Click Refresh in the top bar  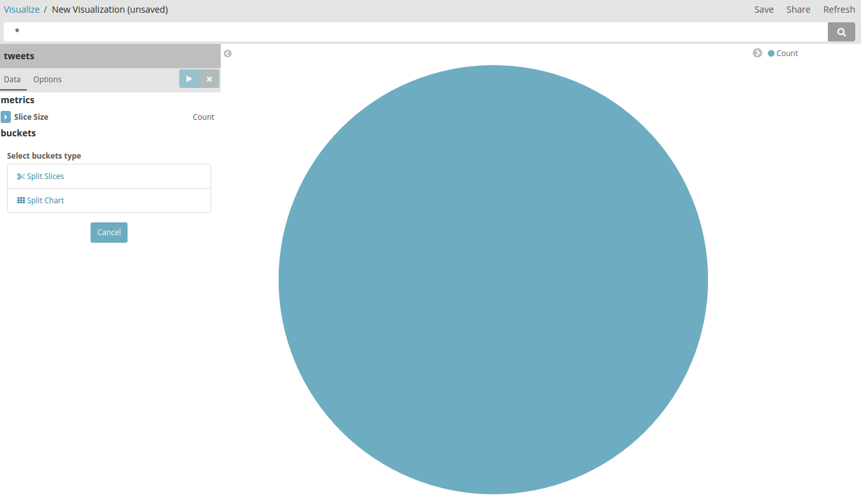pos(839,10)
